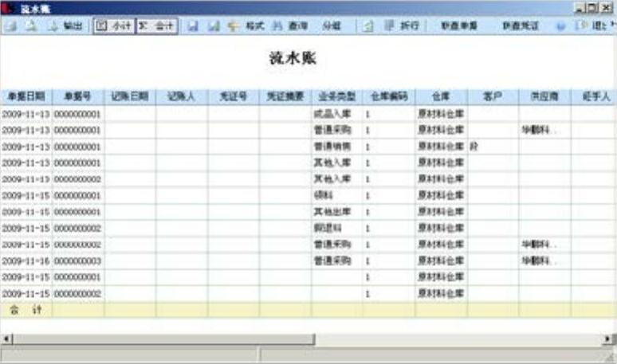Click the 业务类型 column header
The width and height of the screenshot is (617, 364).
tap(336, 96)
